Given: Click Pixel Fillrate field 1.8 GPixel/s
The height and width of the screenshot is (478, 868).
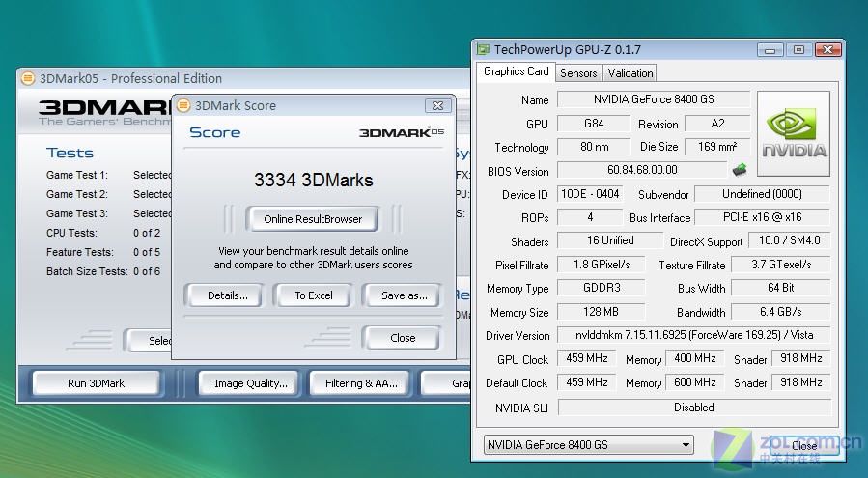Looking at the screenshot, I should tap(602, 265).
